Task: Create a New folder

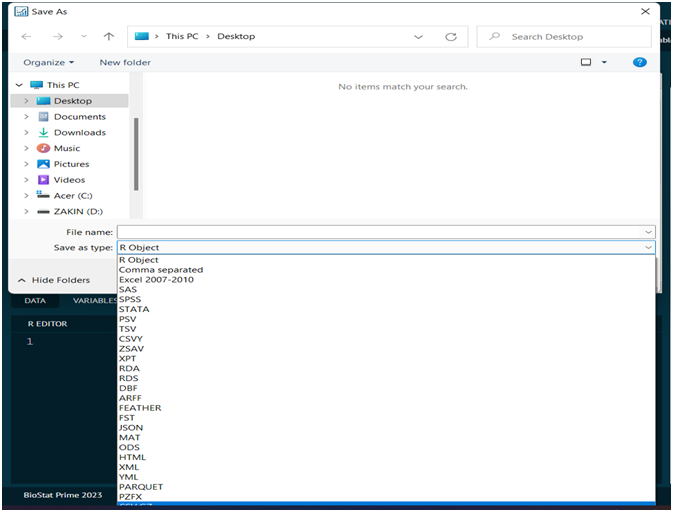Action: tap(125, 63)
